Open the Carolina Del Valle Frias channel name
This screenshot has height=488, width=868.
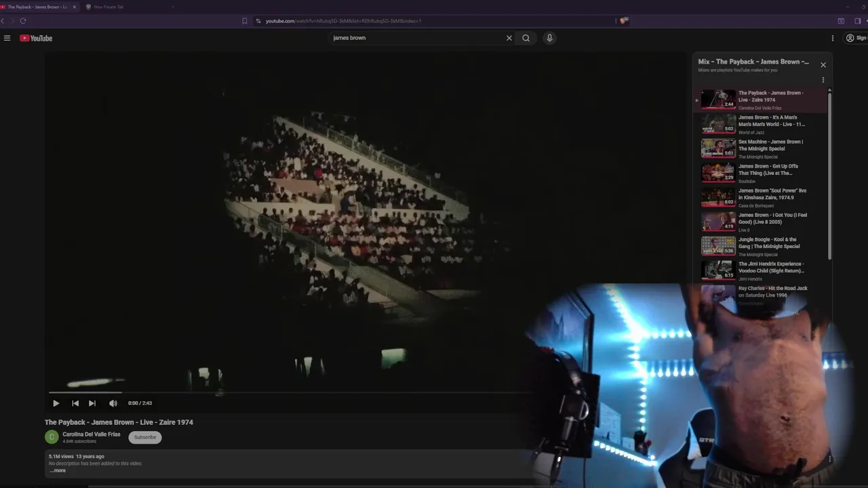click(92, 434)
